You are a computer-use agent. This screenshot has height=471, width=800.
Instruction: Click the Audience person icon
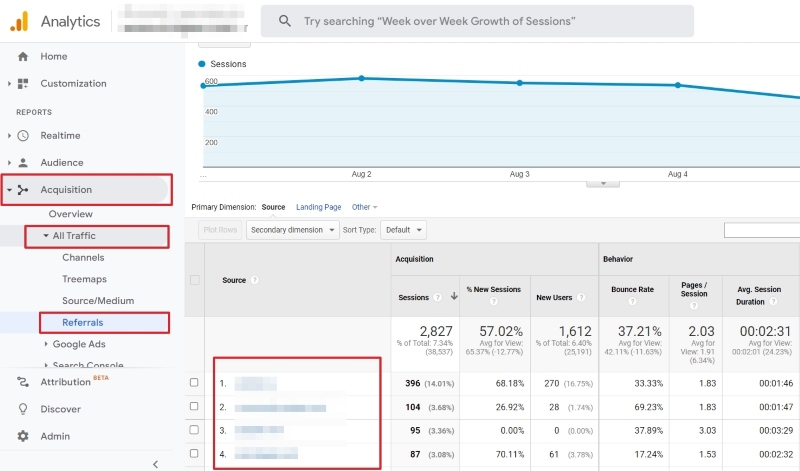click(x=22, y=162)
